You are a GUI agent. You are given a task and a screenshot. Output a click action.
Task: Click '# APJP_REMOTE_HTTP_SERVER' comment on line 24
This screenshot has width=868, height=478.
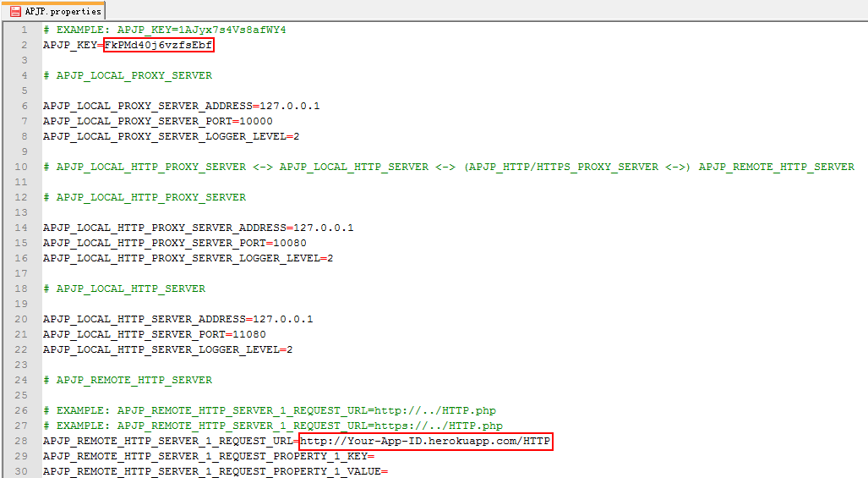[128, 380]
